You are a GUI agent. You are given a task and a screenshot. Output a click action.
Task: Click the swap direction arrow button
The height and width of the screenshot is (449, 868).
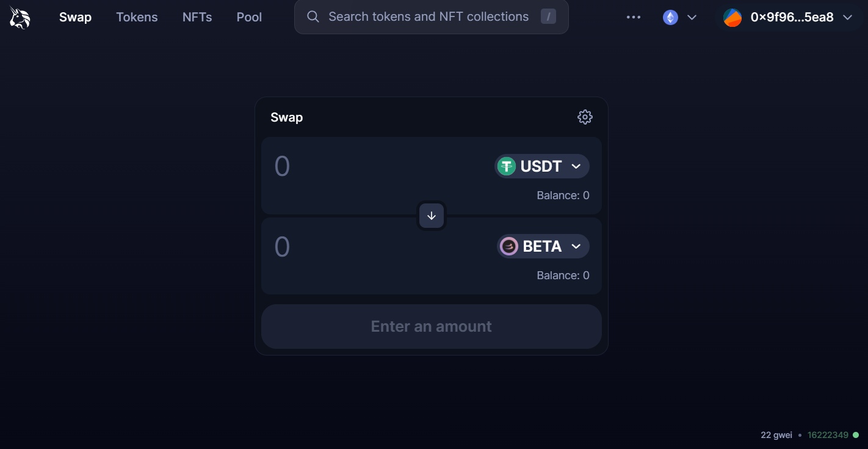[x=432, y=216]
